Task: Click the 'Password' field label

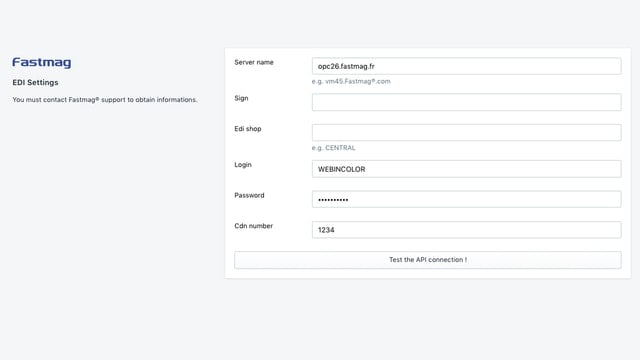Action: [x=249, y=195]
